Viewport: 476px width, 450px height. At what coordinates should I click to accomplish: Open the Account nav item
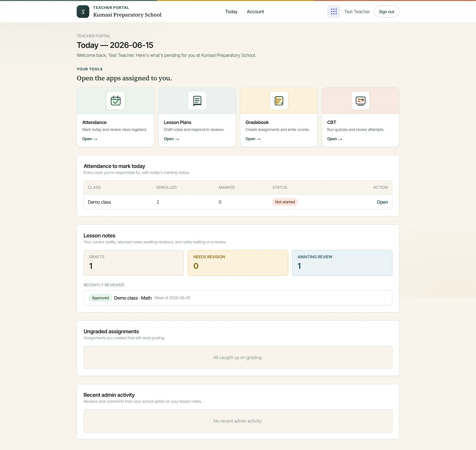255,12
